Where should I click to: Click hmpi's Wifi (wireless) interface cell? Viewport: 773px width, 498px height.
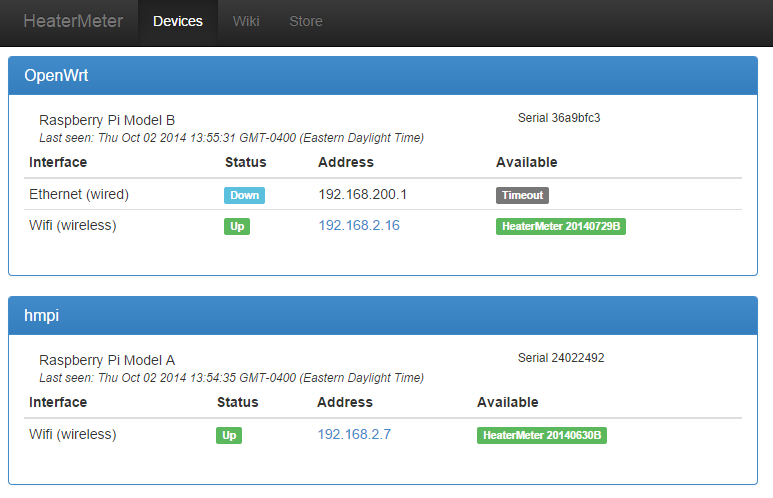72,434
